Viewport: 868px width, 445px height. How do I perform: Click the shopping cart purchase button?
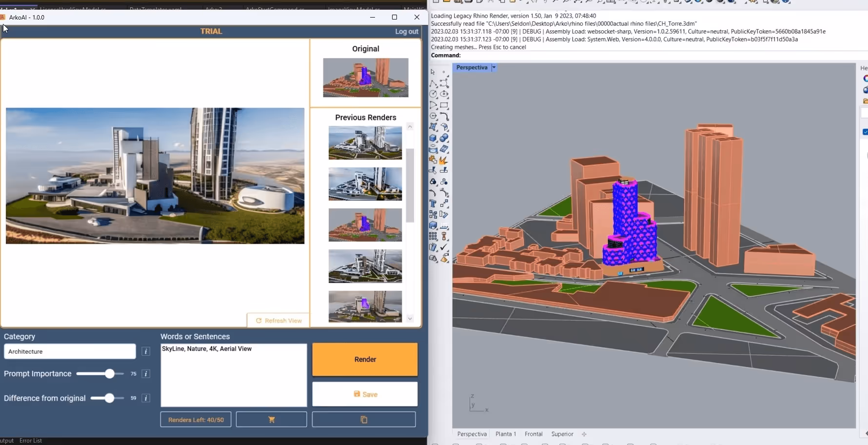point(272,420)
